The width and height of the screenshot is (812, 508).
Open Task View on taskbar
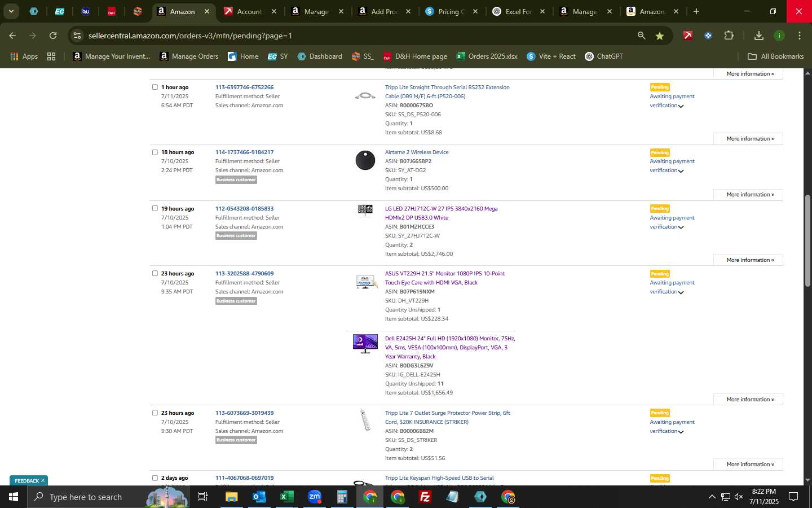pos(203,497)
